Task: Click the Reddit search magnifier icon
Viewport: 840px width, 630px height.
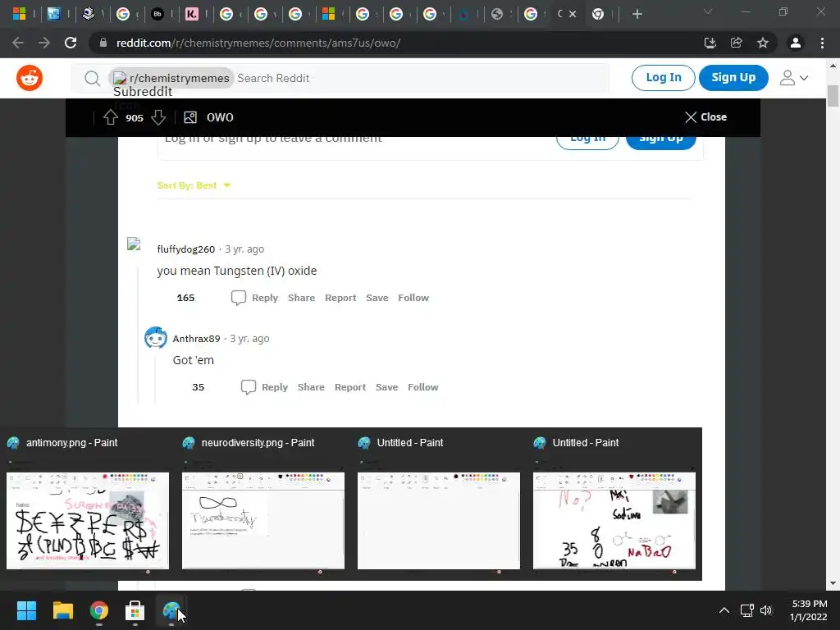Action: click(x=92, y=78)
